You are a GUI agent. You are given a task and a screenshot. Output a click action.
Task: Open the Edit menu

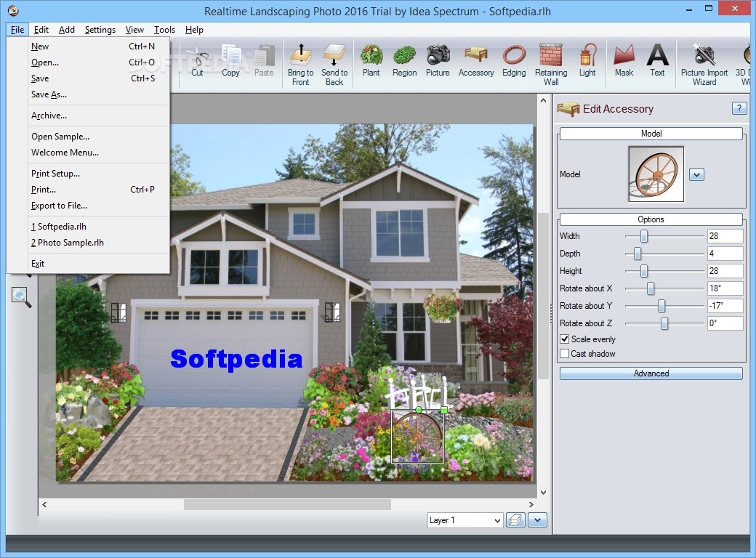point(41,29)
